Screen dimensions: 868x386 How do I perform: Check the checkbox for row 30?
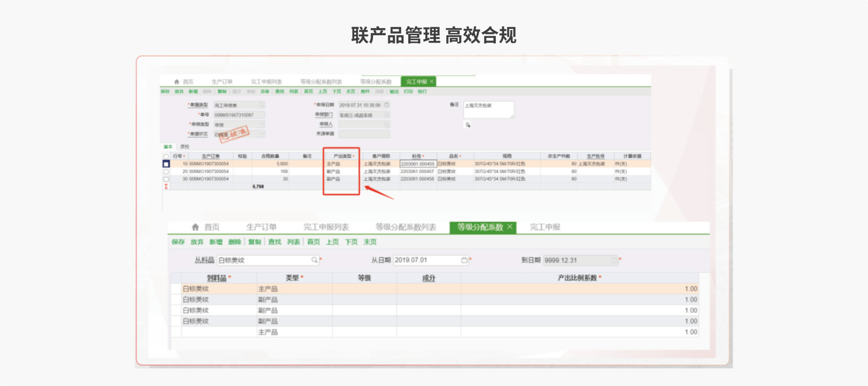click(x=166, y=179)
